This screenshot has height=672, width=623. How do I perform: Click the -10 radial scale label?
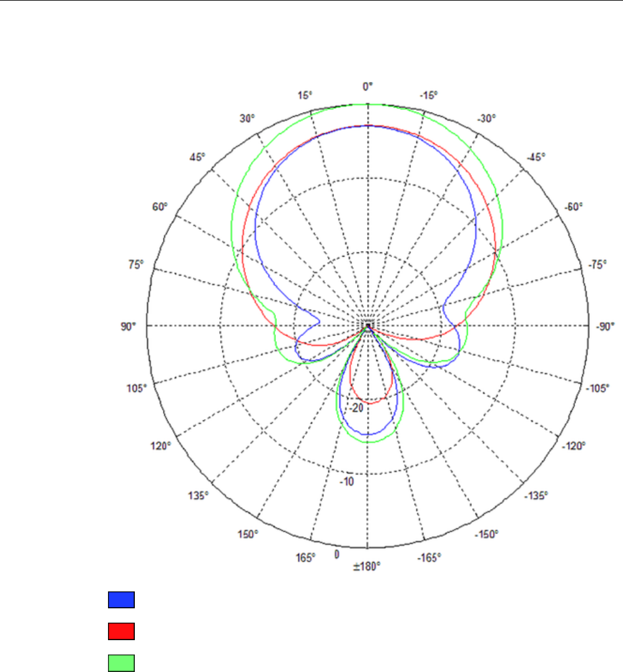tap(346, 482)
